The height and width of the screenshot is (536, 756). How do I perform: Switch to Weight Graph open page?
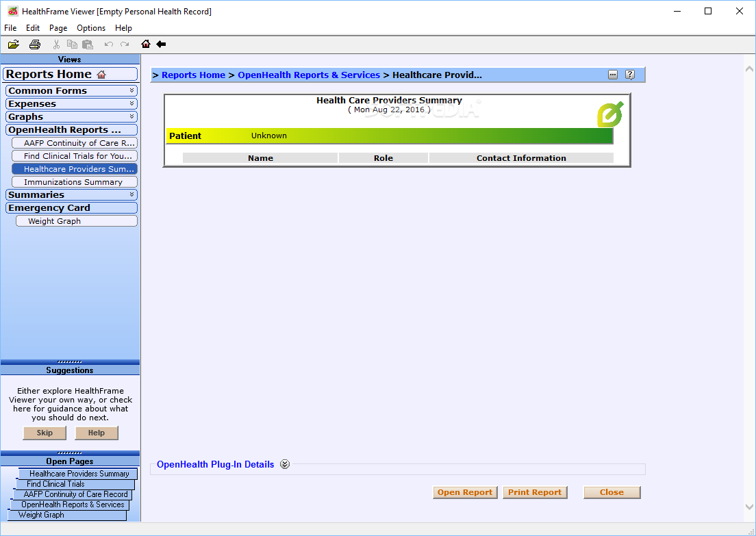tap(67, 515)
